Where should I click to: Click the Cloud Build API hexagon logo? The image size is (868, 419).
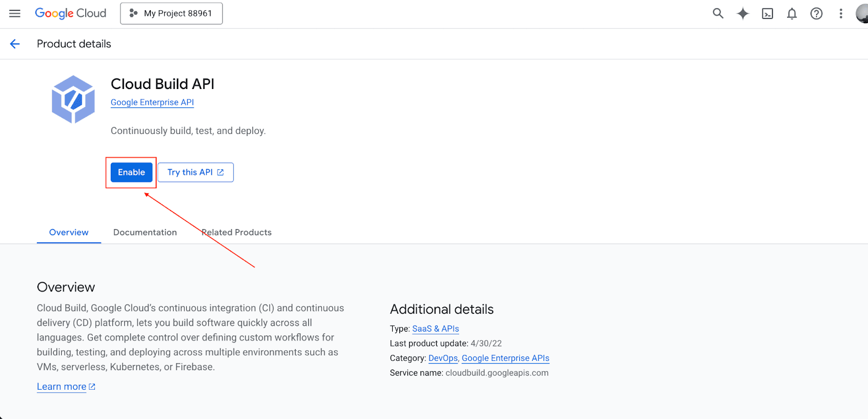coord(73,99)
